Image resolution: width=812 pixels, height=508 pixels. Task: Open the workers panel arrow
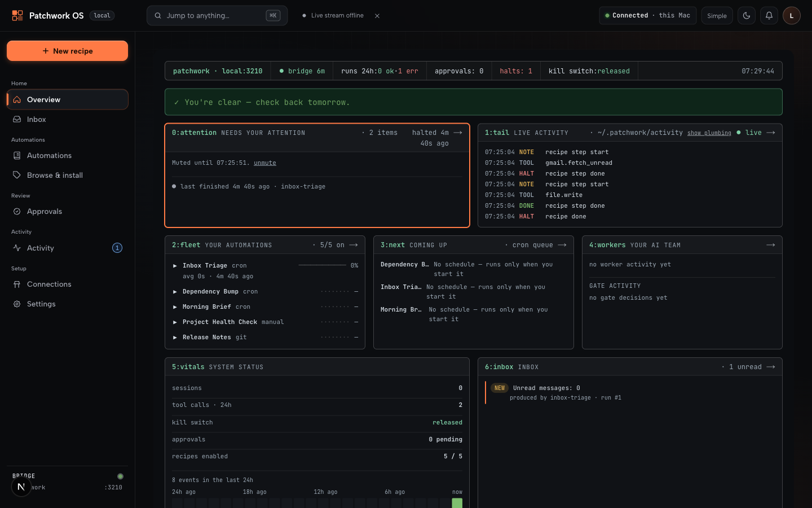coord(771,245)
